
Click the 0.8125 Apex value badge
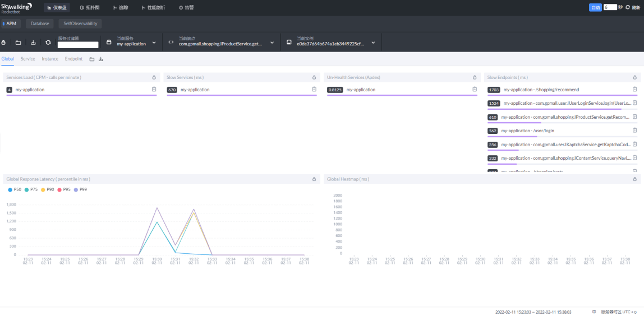click(335, 90)
